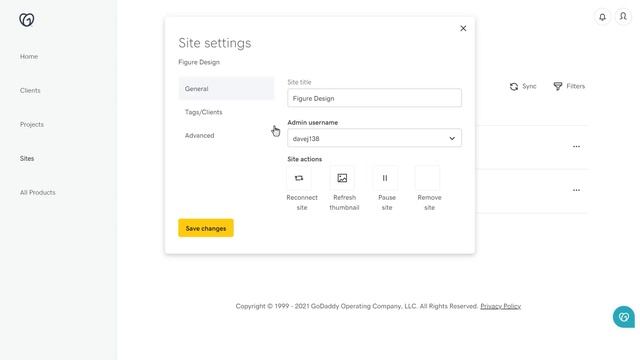Click the Filters label text
640x360 pixels.
pos(576,86)
